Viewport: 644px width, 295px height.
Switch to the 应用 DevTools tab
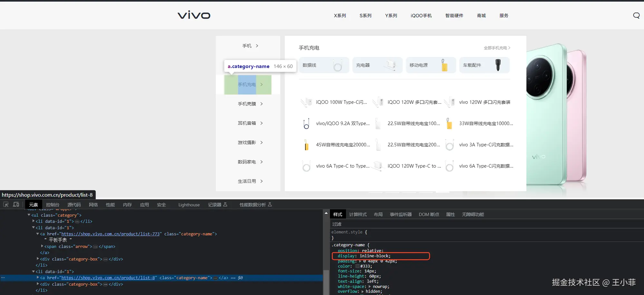[x=144, y=205]
